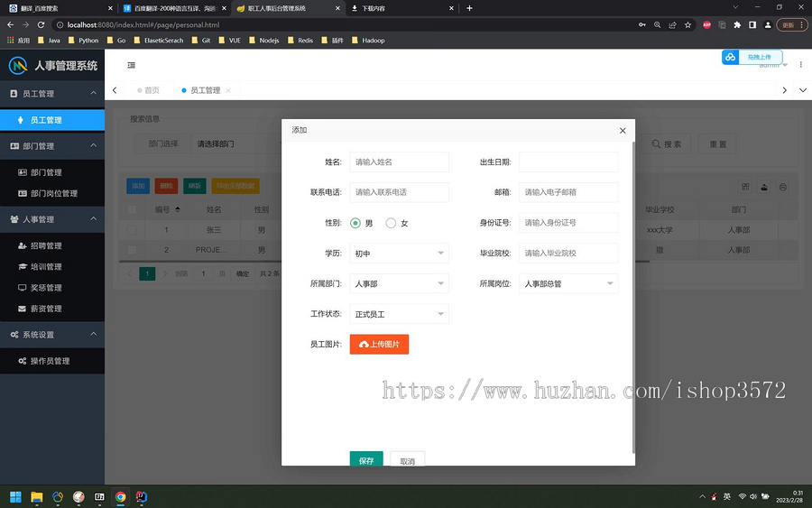The height and width of the screenshot is (508, 812).
Task: Open the browser zoom magnifier icon
Action: coord(657,25)
